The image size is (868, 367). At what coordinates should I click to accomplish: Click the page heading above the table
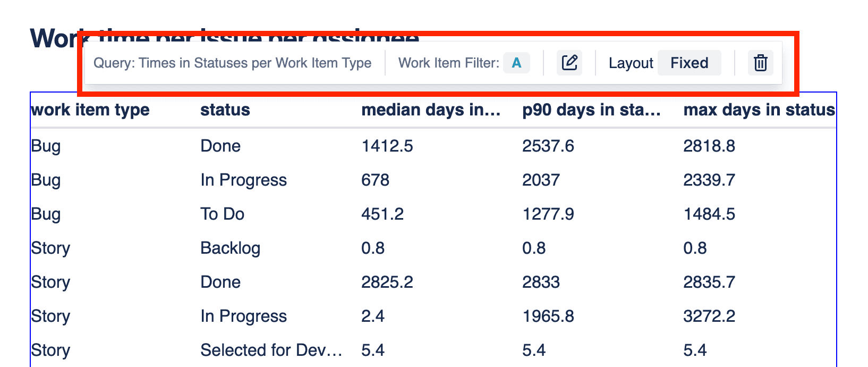225,38
